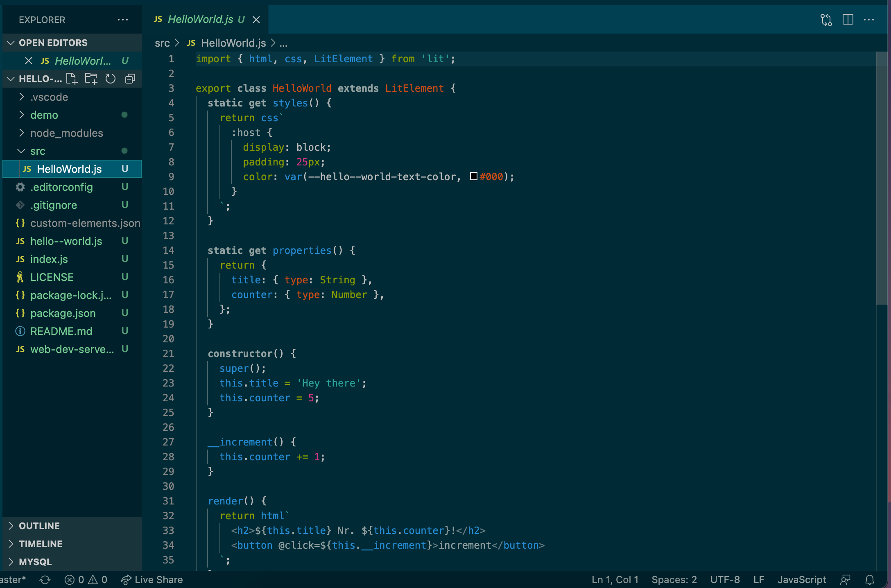Create a new file in the explorer
Image resolution: width=891 pixels, height=588 pixels.
click(x=72, y=79)
